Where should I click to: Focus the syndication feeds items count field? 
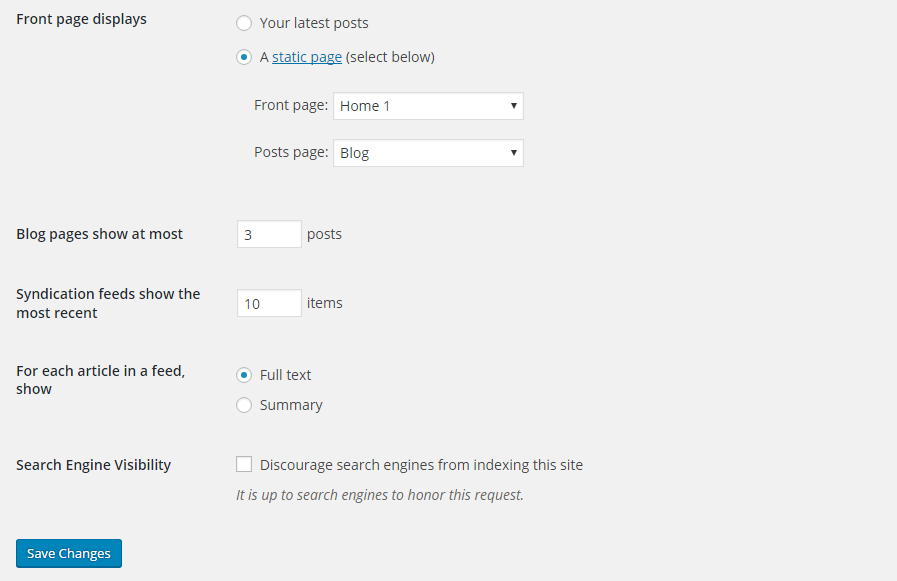coord(269,303)
